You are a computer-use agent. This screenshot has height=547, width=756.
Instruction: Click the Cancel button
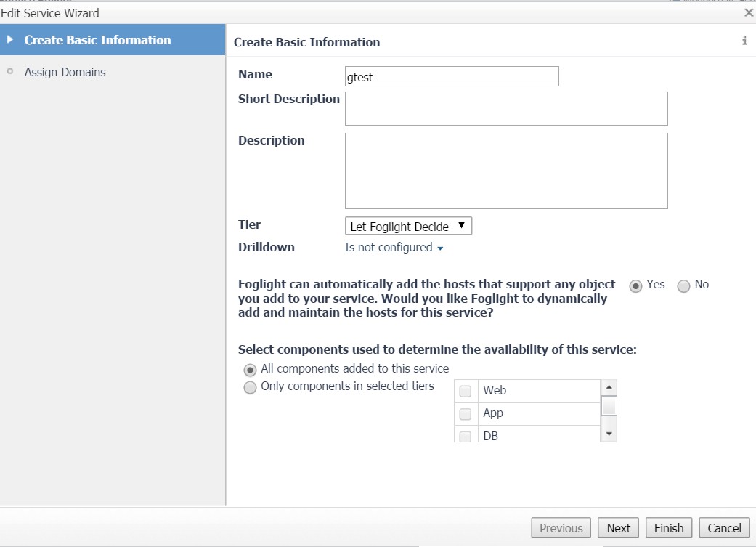pyautogui.click(x=724, y=528)
